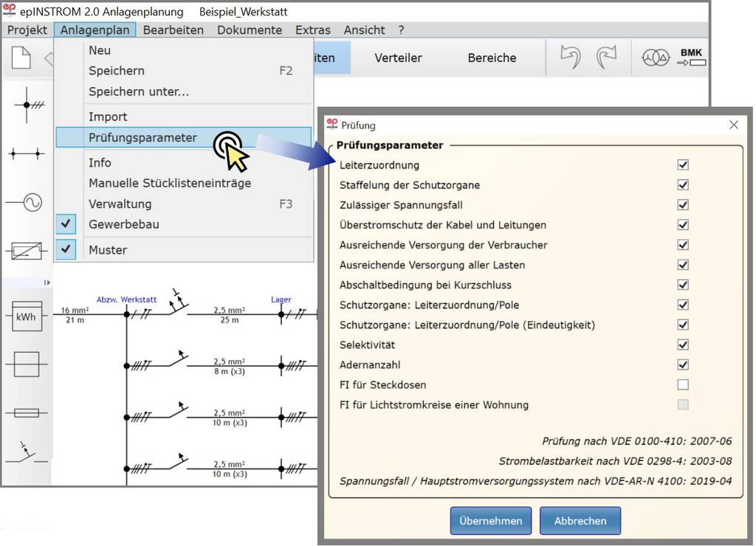Toggle Staffelung der Schutzorgane checkbox
The height and width of the screenshot is (546, 756).
683,185
